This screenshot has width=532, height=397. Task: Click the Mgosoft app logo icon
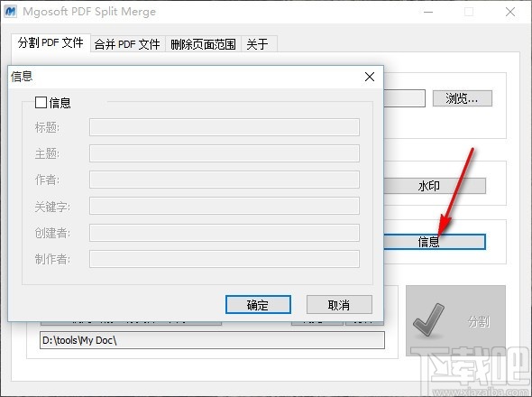pos(11,11)
